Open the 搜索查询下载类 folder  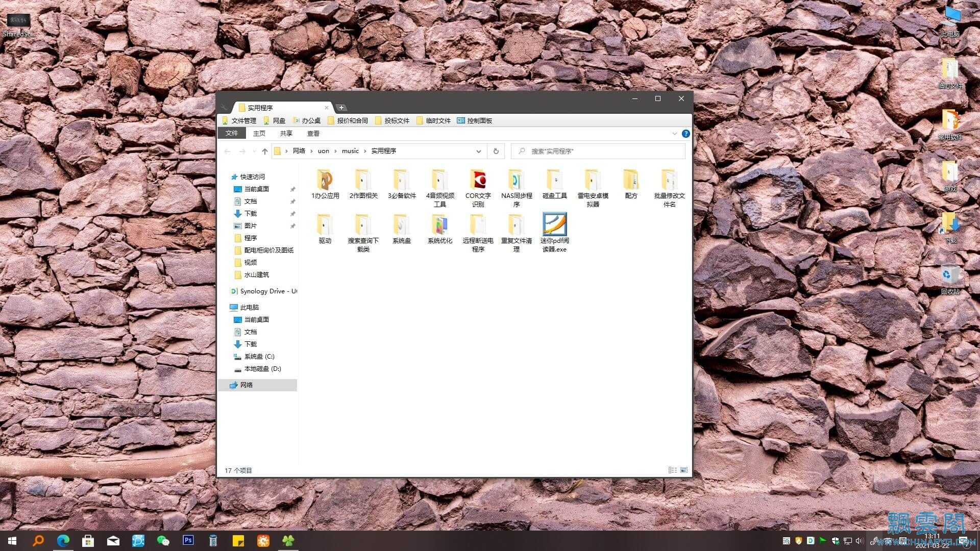click(363, 233)
